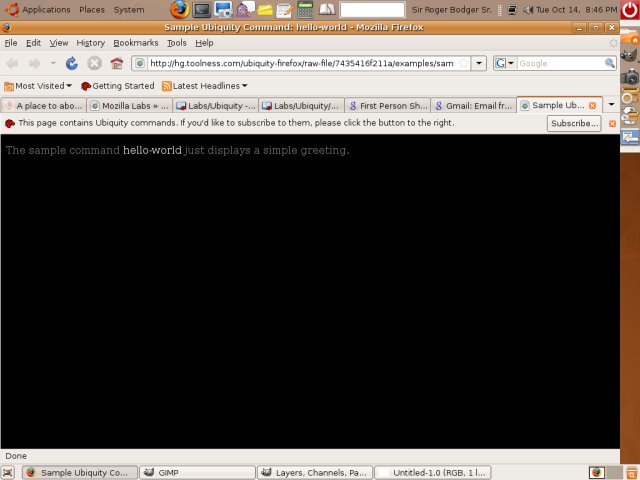
Task: Open the URL bar history dropdown
Action: click(x=479, y=63)
